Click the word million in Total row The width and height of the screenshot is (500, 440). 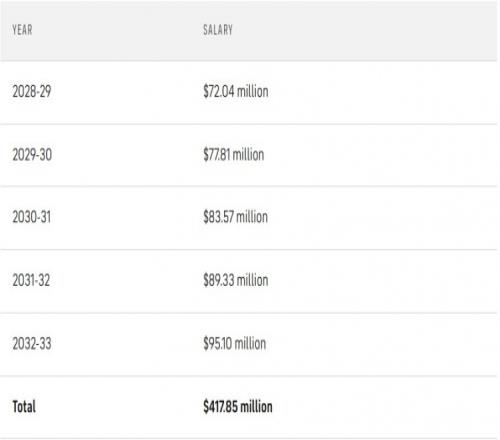[256, 407]
